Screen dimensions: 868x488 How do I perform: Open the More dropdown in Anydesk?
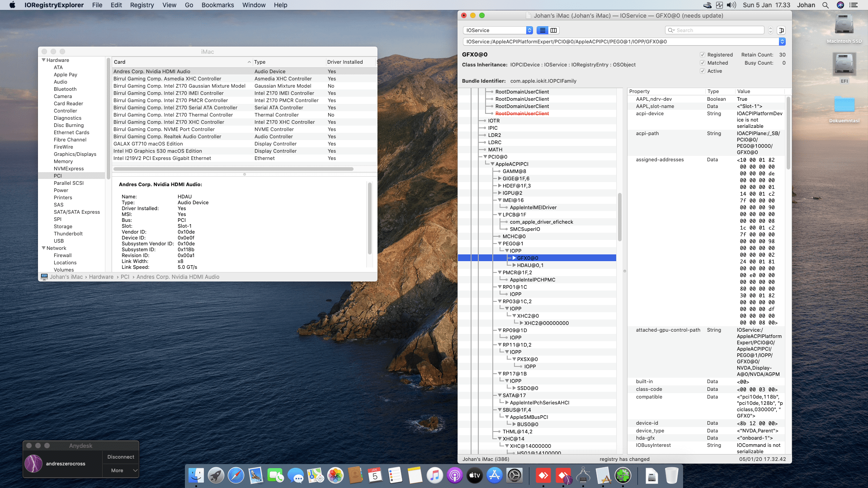(121, 470)
